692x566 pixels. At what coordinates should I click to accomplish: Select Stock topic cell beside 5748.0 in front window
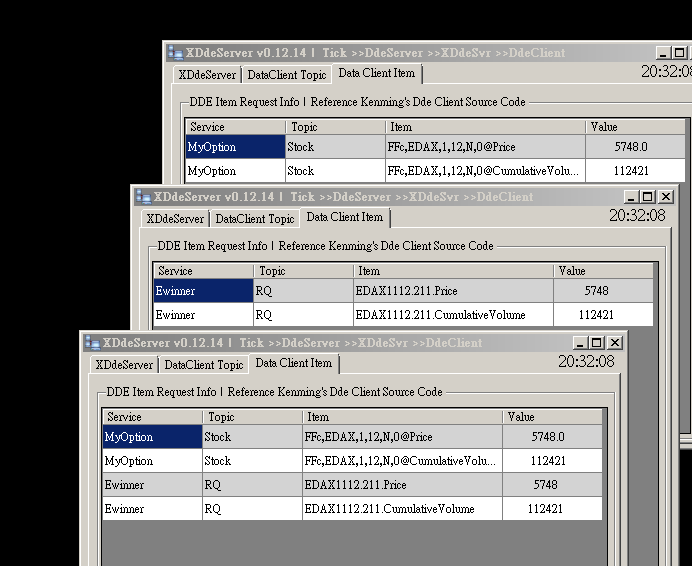(252, 437)
